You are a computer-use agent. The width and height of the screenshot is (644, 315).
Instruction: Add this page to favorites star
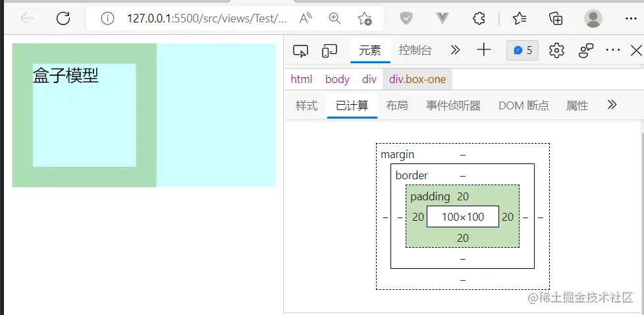click(364, 18)
